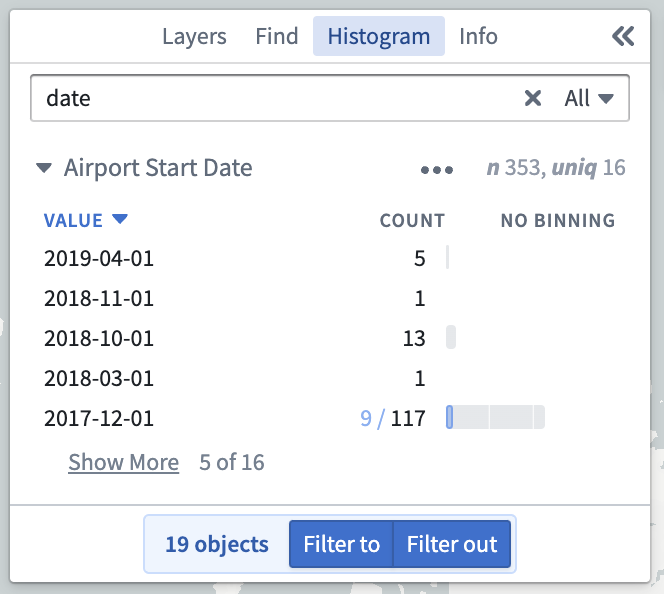Screen dimensions: 664x594
Task: Click the histogram bar for 2017-12-01
Action: tap(495, 417)
